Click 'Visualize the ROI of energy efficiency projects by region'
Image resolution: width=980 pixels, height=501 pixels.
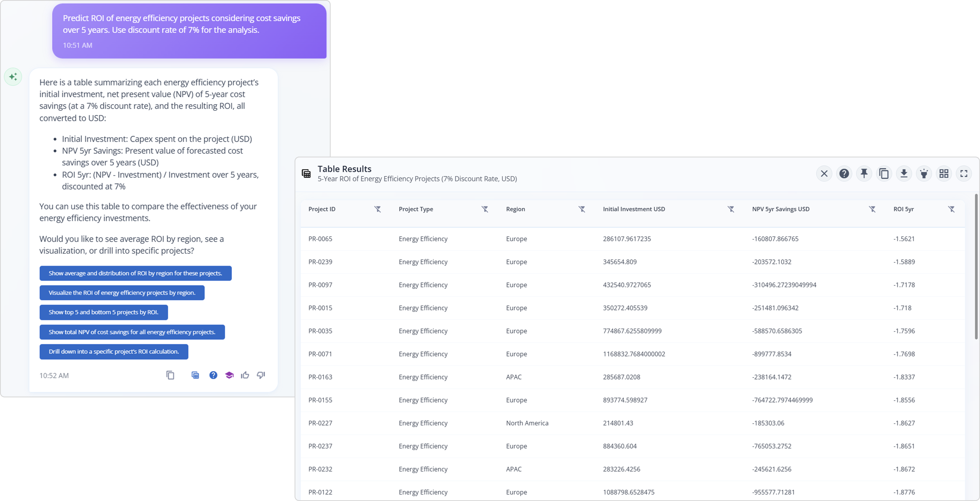(x=122, y=293)
